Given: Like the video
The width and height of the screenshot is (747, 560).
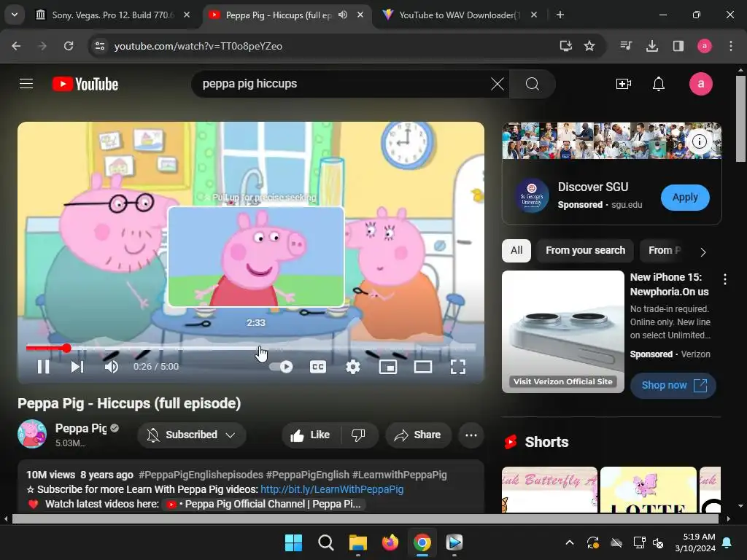Looking at the screenshot, I should coord(311,435).
